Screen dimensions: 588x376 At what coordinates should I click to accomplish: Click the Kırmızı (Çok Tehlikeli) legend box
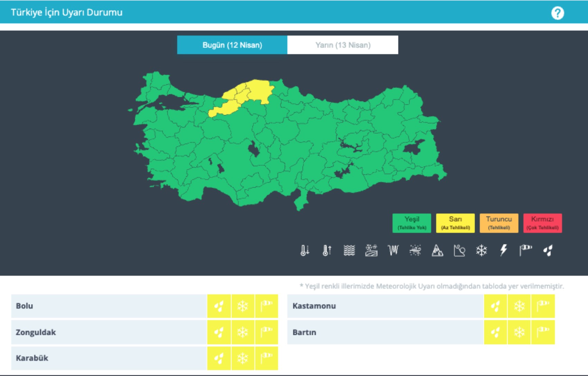pyautogui.click(x=542, y=223)
